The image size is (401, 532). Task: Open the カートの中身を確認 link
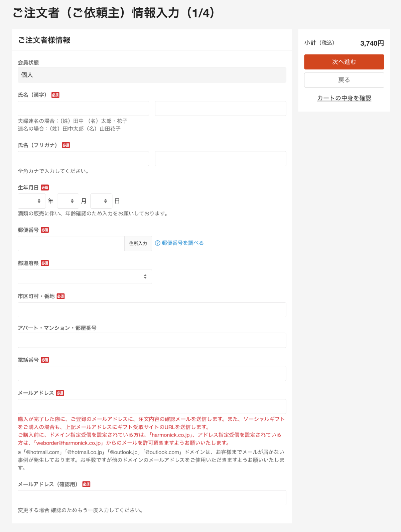344,98
